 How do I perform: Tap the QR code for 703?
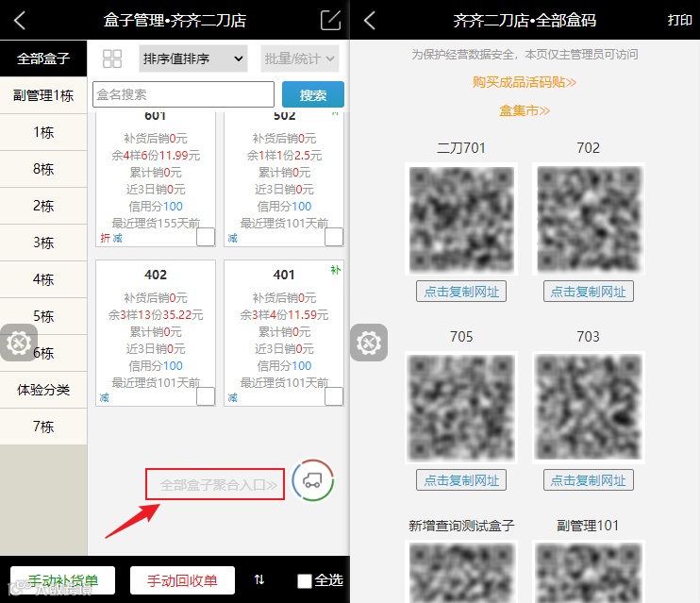(589, 408)
